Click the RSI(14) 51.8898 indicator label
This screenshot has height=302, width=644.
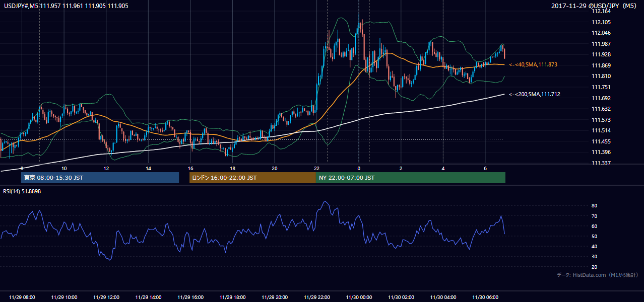pyautogui.click(x=22, y=192)
